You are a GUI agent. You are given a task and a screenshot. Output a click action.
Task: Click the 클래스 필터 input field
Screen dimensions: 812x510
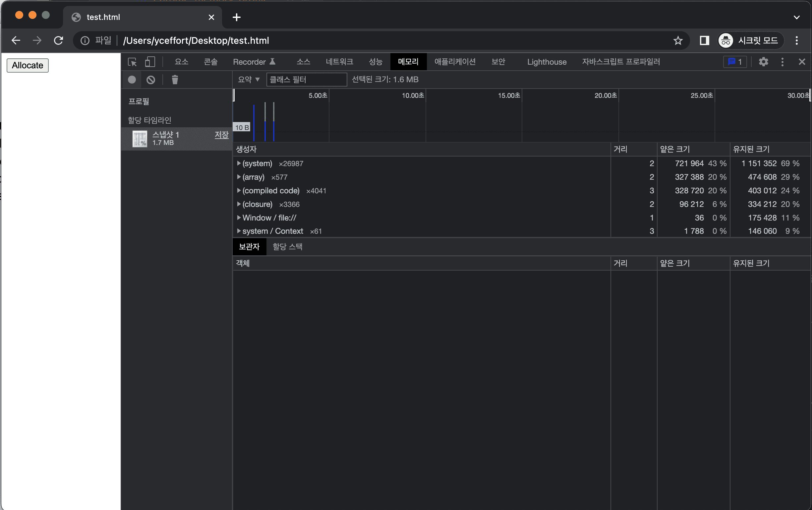[x=306, y=80]
